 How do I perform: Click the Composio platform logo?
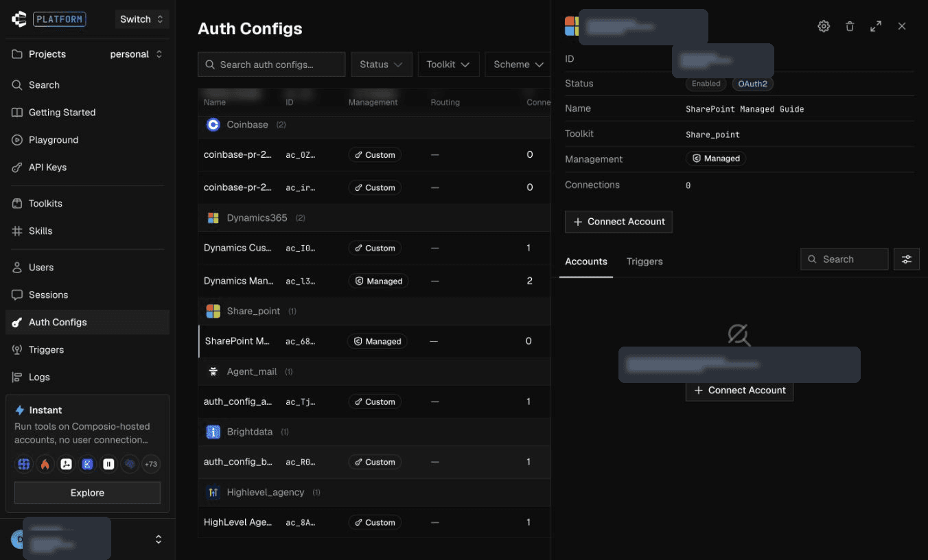(x=19, y=19)
